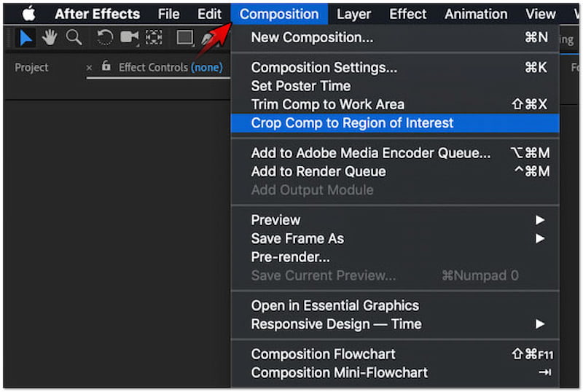
Task: Select the Selection arrow tool
Action: point(26,37)
